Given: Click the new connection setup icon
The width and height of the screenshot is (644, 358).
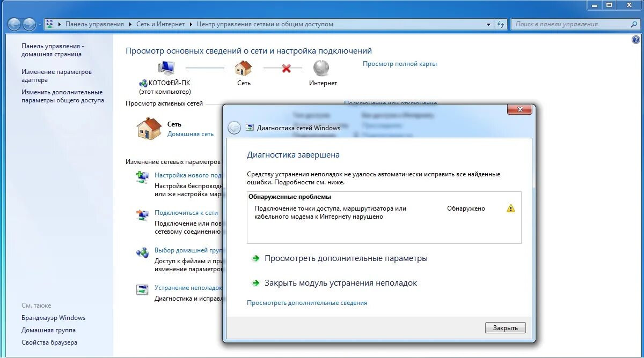Looking at the screenshot, I should click(142, 177).
